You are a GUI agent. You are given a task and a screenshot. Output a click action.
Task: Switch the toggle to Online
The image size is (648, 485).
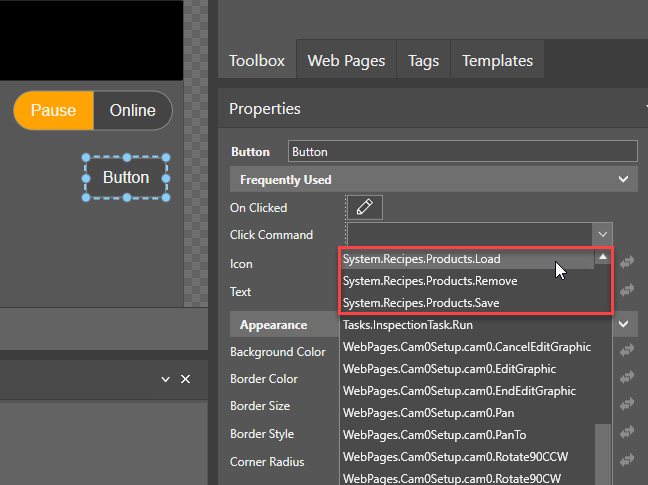click(132, 110)
